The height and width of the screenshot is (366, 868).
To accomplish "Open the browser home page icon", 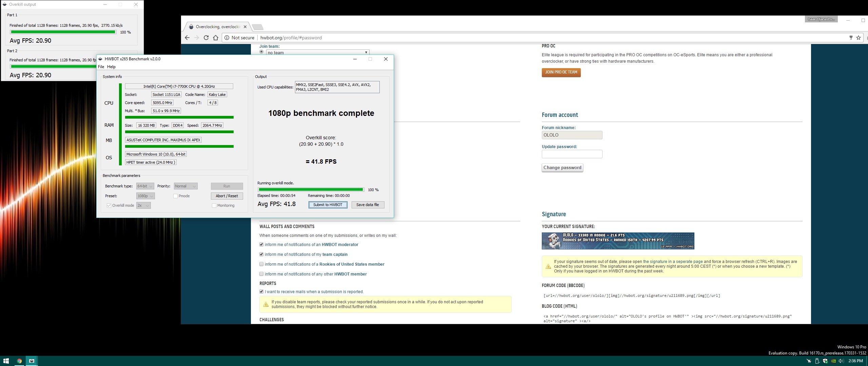I will 216,38.
